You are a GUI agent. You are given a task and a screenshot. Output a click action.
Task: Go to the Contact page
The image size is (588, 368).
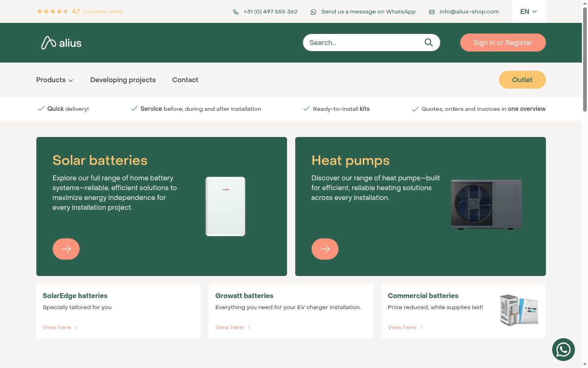[x=185, y=80]
